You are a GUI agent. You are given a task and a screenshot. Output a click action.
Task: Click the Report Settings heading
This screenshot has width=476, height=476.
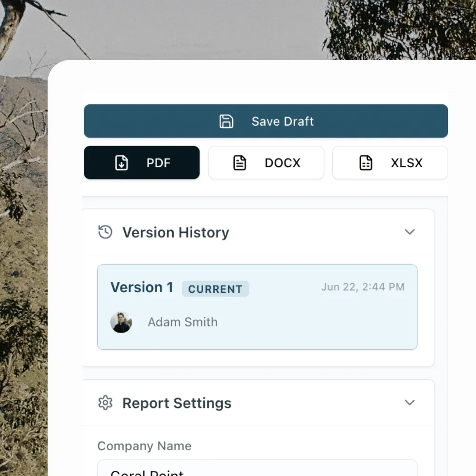177,403
